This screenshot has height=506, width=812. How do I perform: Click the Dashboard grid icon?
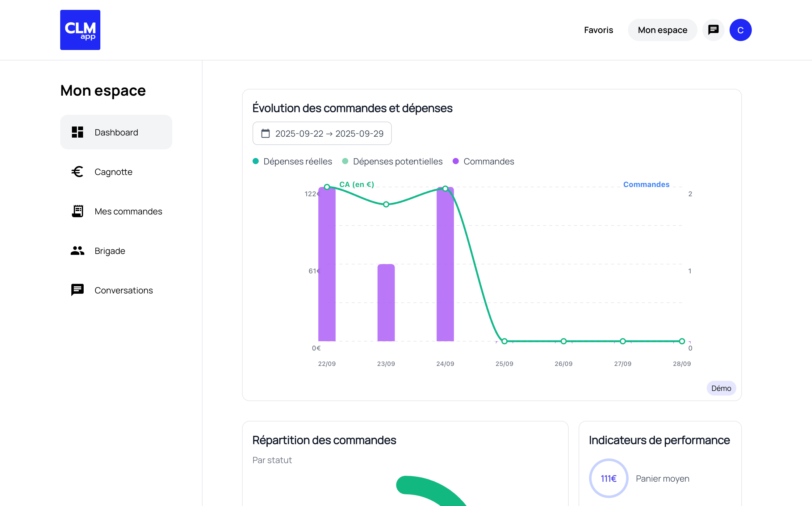[x=77, y=132]
